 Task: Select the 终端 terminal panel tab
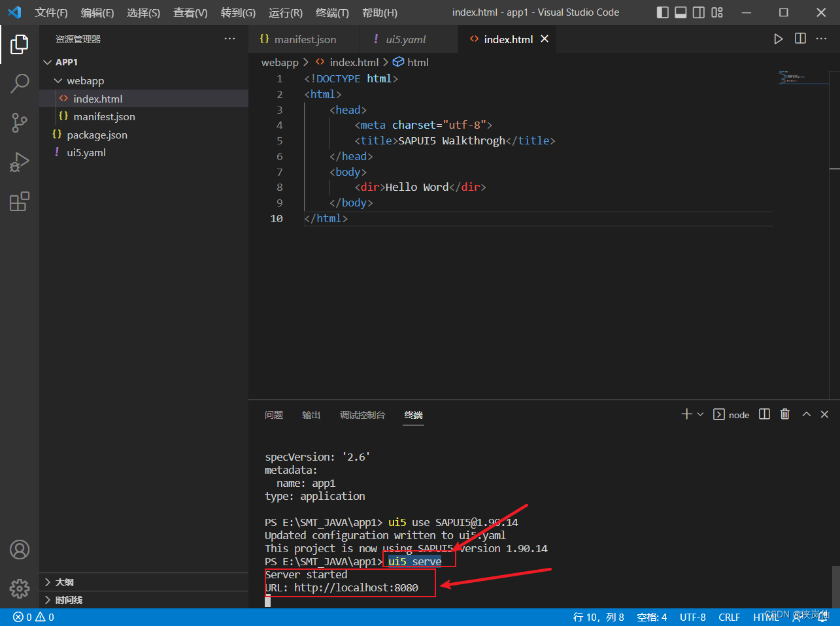[414, 415]
